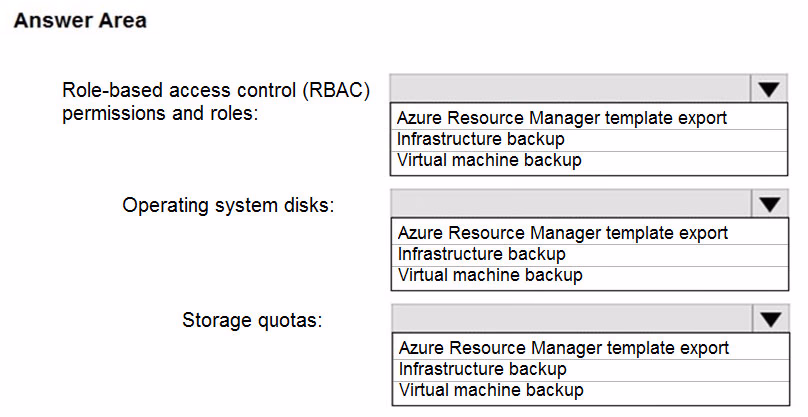Open the Operating system disks dropdown arrow
The image size is (808, 417).
point(770,204)
